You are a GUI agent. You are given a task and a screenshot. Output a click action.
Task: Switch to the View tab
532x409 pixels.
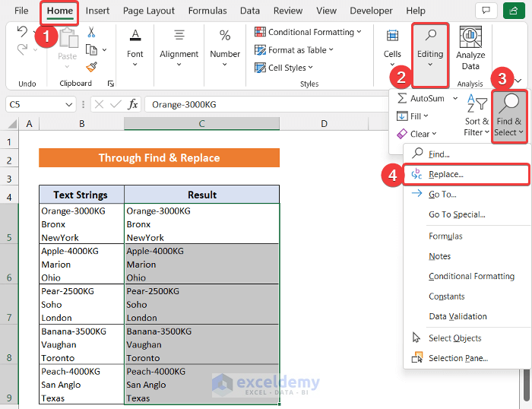(326, 11)
